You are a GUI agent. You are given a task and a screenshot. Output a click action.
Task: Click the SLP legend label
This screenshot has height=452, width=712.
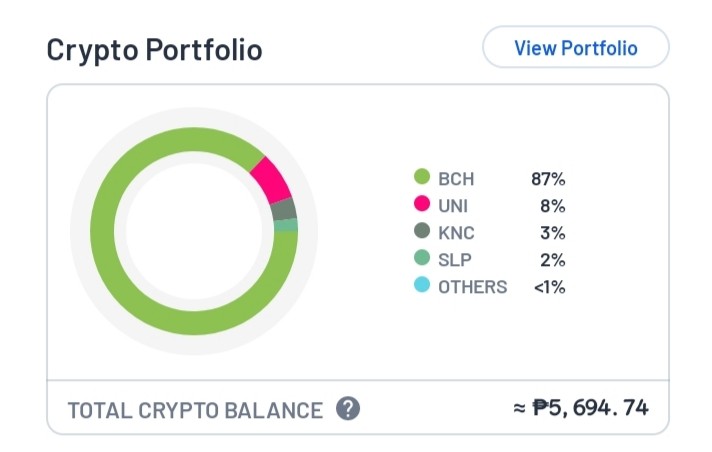point(455,260)
